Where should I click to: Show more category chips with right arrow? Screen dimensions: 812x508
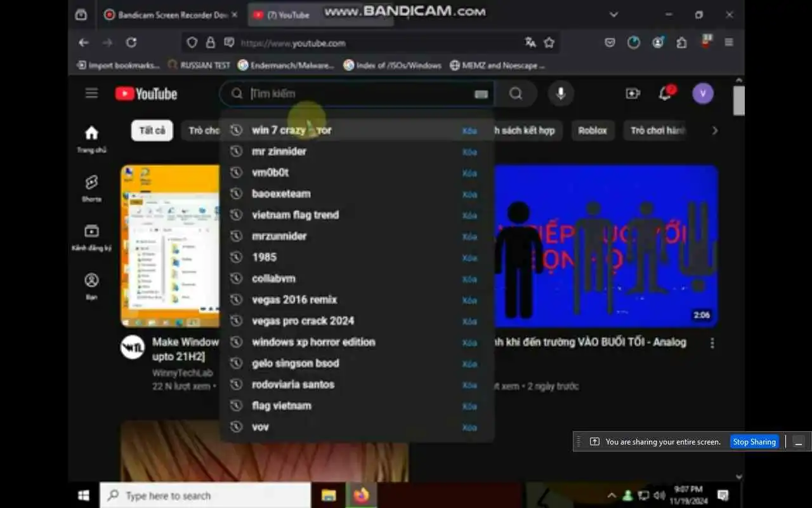click(715, 130)
